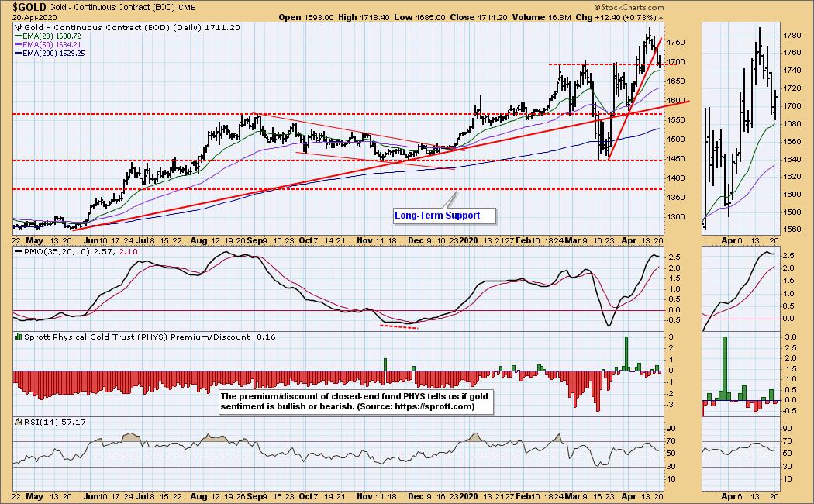The height and width of the screenshot is (504, 814).
Task: Click the PHYS premium/discount explanation note
Action: point(356,402)
